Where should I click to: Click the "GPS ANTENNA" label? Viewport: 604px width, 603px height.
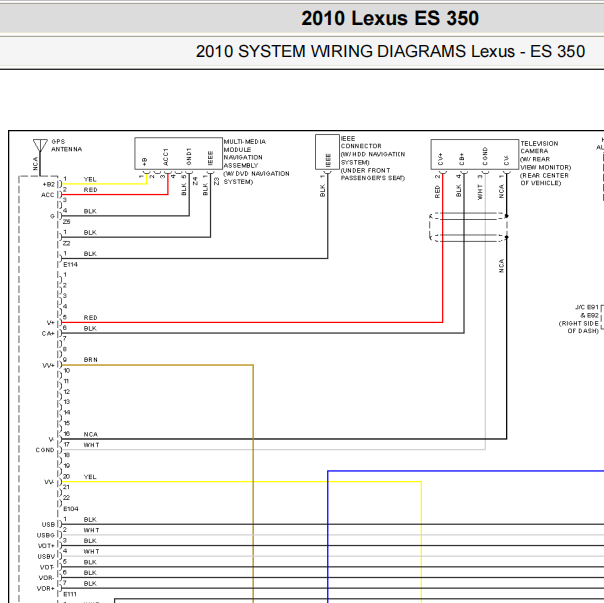click(x=66, y=145)
